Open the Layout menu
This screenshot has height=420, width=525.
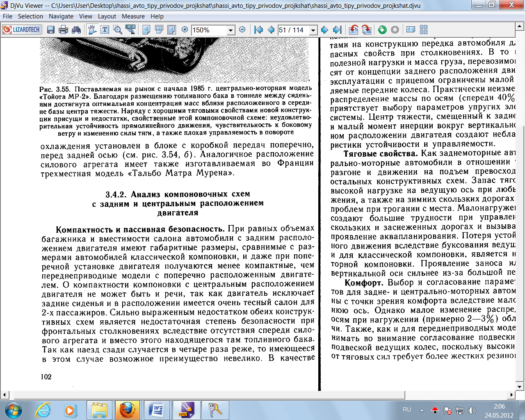pos(107,16)
